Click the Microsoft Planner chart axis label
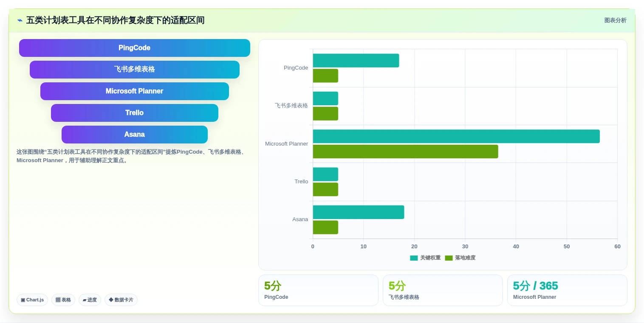This screenshot has height=323, width=644. [286, 144]
